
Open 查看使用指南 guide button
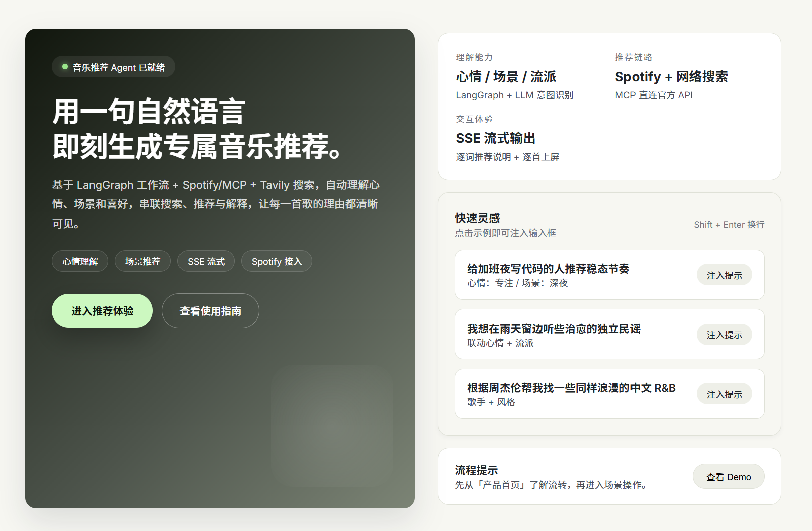pyautogui.click(x=210, y=311)
